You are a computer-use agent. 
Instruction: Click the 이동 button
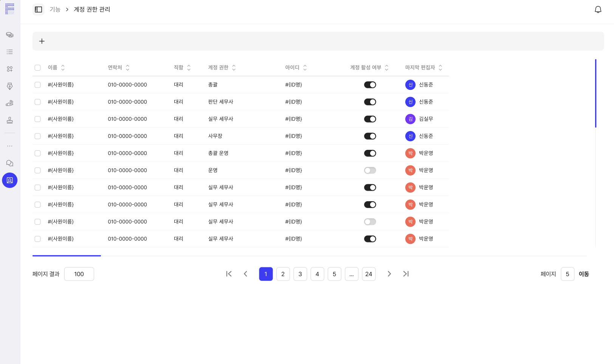[x=583, y=274]
